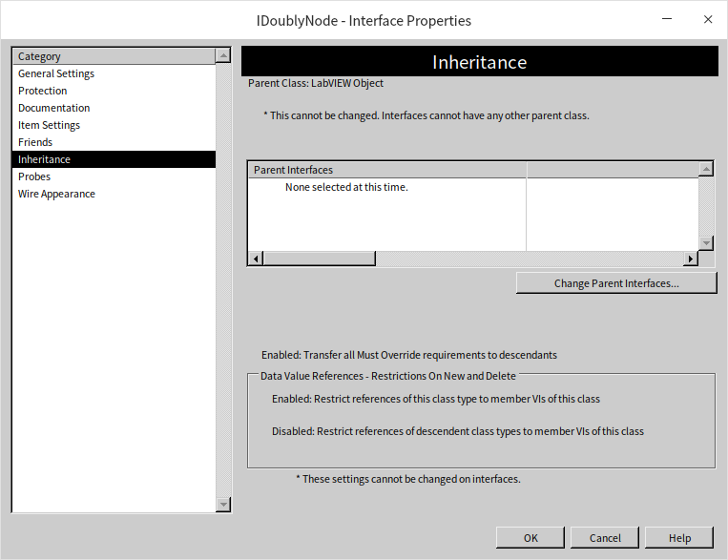Open the Protection category

tap(43, 91)
